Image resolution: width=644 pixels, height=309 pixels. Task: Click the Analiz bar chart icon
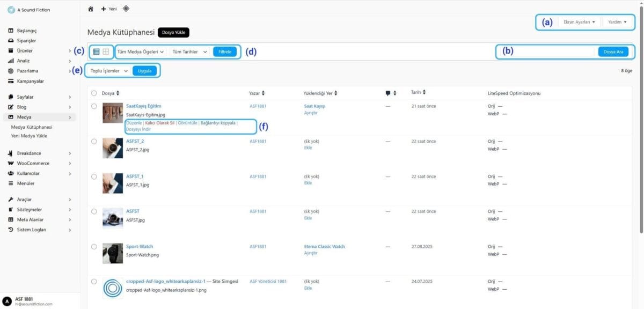pyautogui.click(x=11, y=61)
